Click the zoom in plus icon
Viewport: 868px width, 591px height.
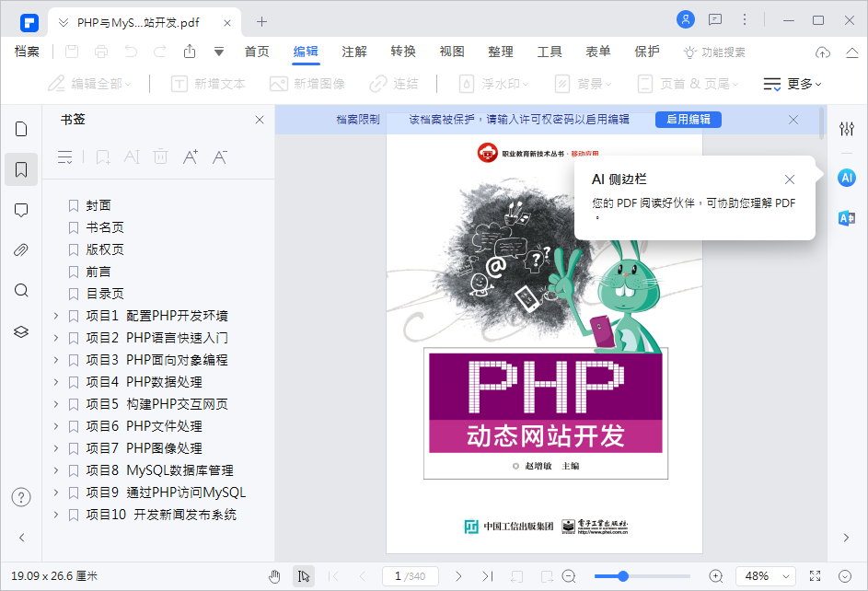tap(716, 576)
